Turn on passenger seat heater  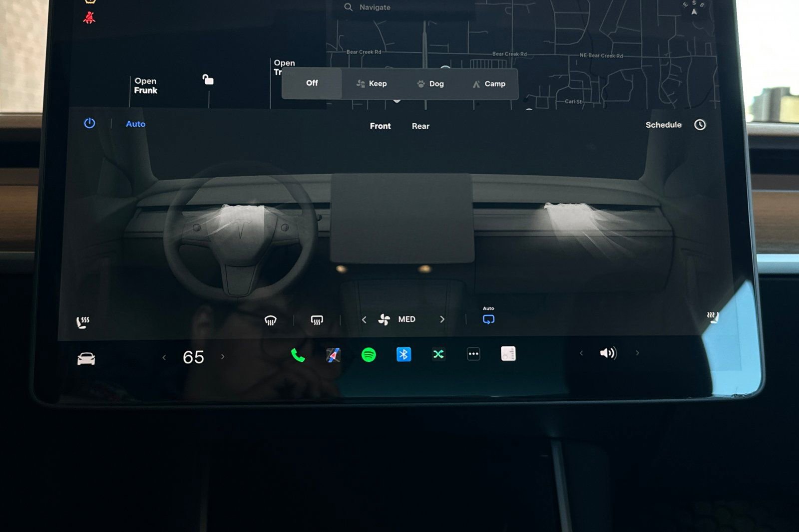coord(713,317)
